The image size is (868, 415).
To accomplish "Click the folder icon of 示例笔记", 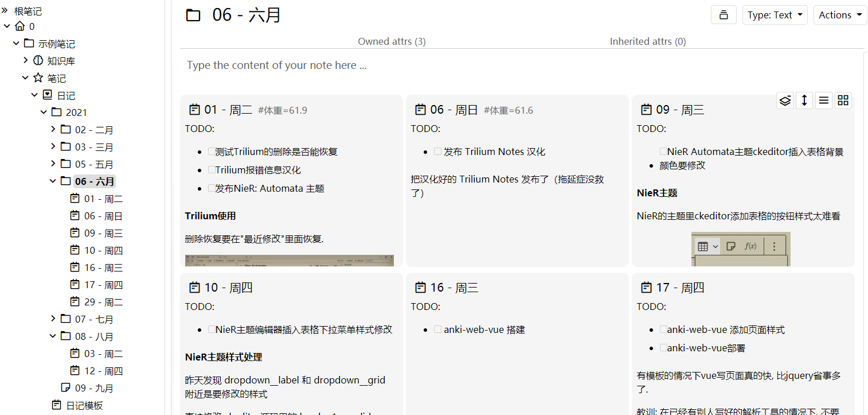I will tap(29, 44).
